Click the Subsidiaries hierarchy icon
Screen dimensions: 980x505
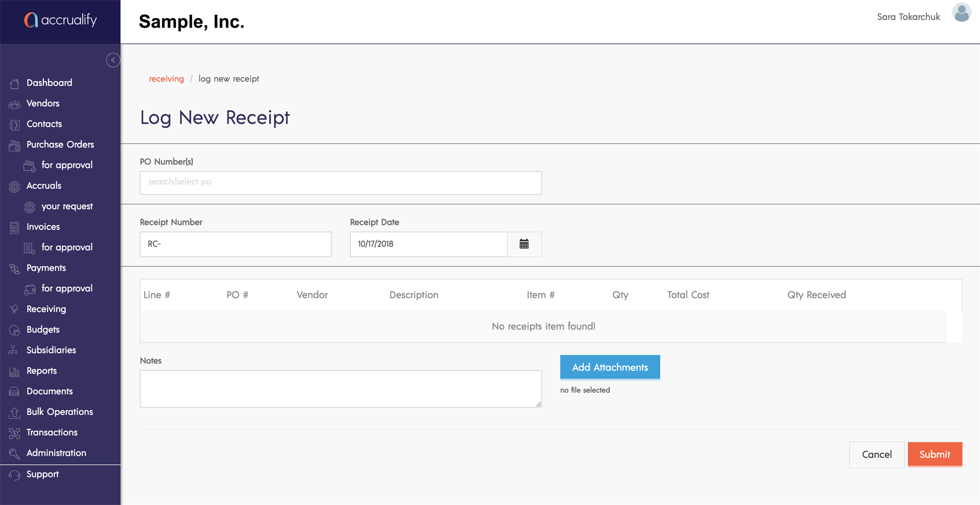13,350
